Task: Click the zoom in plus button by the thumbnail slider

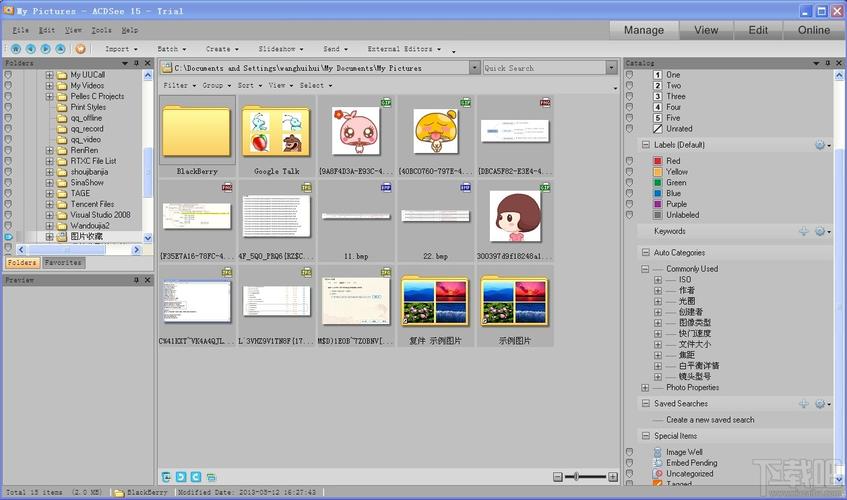Action: click(x=613, y=477)
